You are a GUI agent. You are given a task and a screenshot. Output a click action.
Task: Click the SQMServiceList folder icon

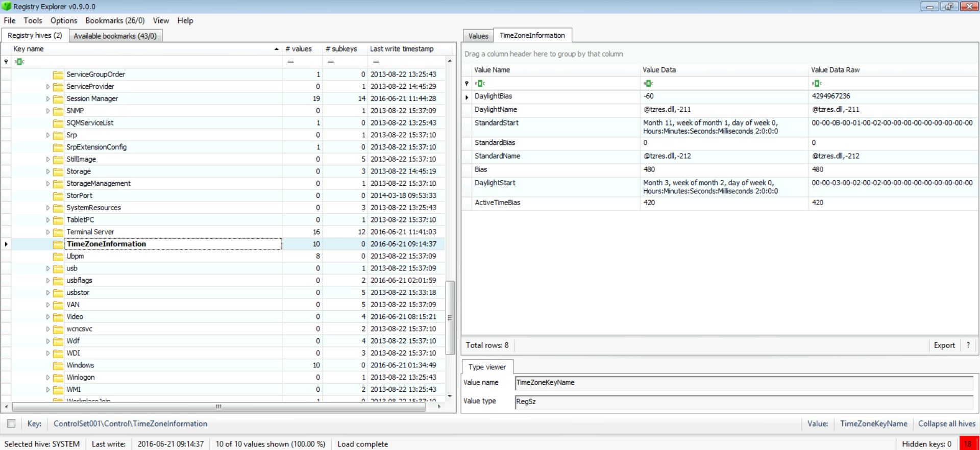pos(58,123)
